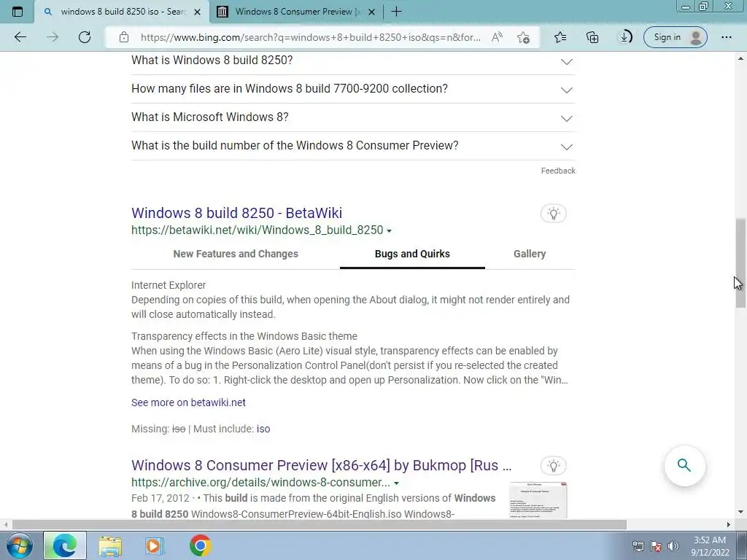This screenshot has width=747, height=560.
Task: Reload the page with the refresh icon
Action: 85,37
